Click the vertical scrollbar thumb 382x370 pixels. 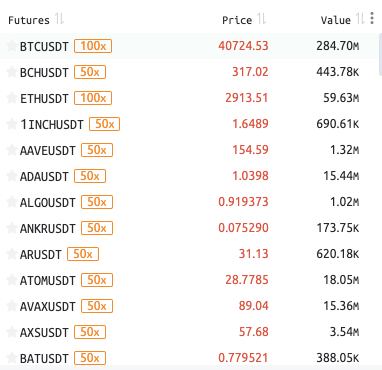pyautogui.click(x=380, y=54)
